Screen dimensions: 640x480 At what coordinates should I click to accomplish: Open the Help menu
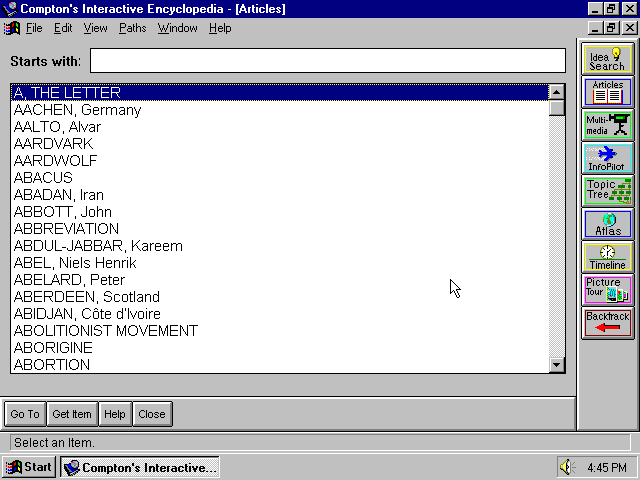click(x=220, y=28)
